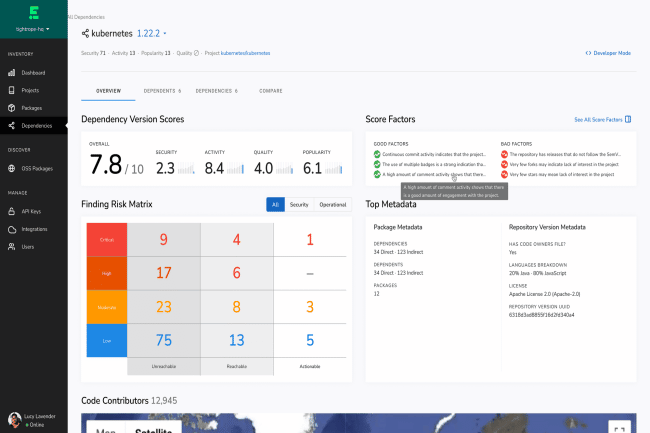Click red icon for very few stars factor
Image resolution: width=650 pixels, height=433 pixels.
pos(504,174)
